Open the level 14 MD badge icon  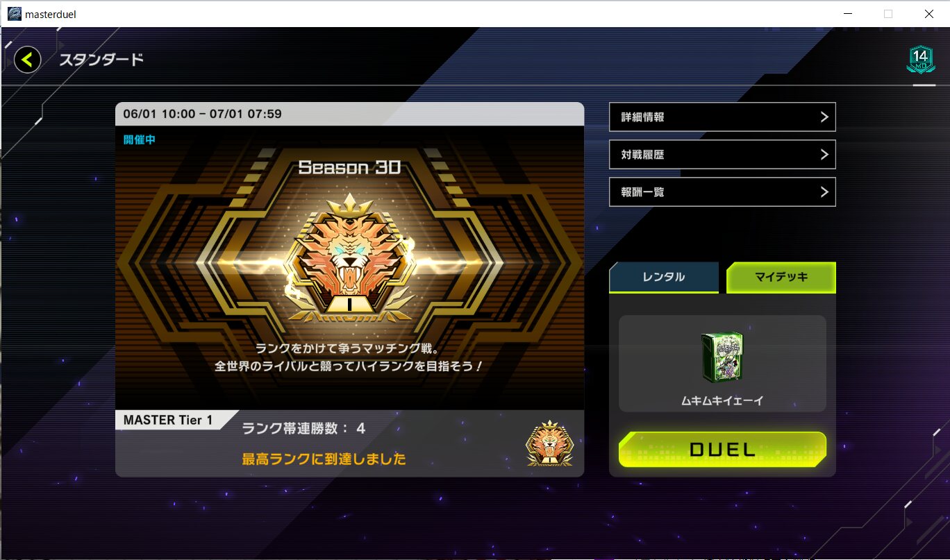click(920, 60)
